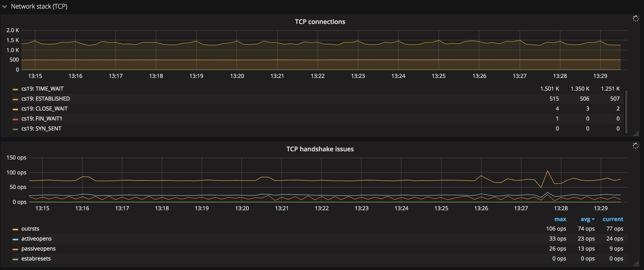
Task: Open TCP connections panel title menu
Action: [320, 22]
